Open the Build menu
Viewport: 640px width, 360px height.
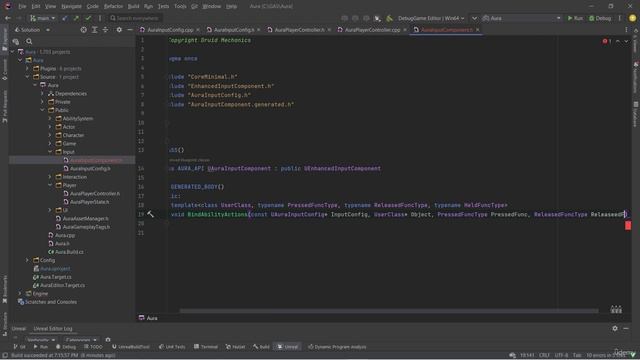(x=133, y=6)
